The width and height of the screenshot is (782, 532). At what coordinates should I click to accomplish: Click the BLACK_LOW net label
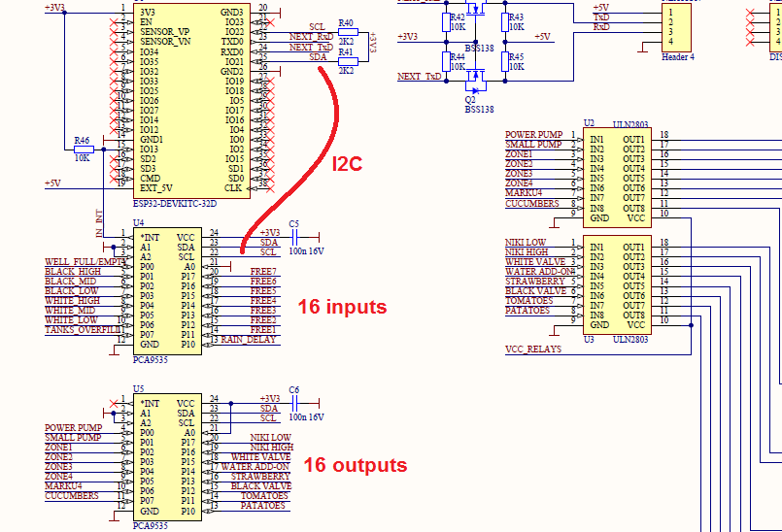click(72, 291)
